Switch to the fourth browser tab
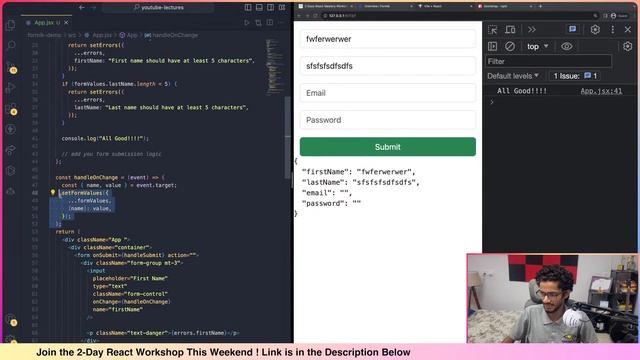640x360 pixels. pyautogui.click(x=505, y=7)
